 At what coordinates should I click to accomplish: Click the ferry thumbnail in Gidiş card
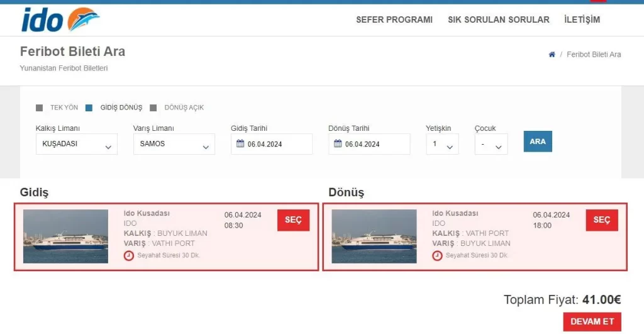tap(65, 237)
